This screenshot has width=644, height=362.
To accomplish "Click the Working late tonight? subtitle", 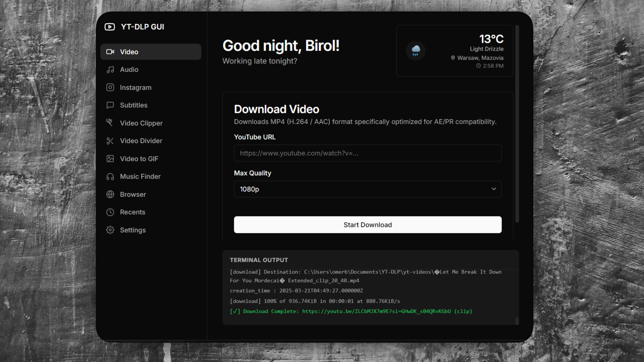I will (x=260, y=61).
